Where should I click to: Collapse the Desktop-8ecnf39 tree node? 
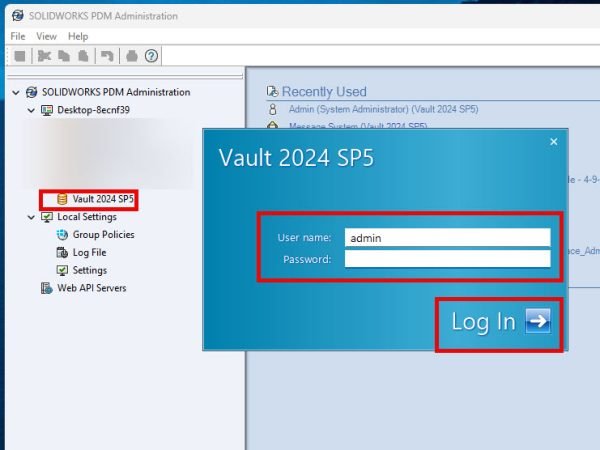pos(31,110)
